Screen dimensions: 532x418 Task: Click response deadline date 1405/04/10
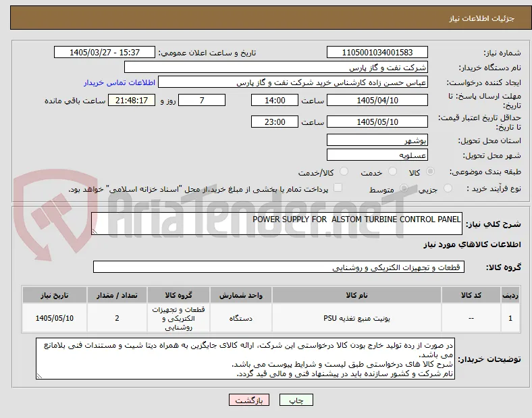377,100
